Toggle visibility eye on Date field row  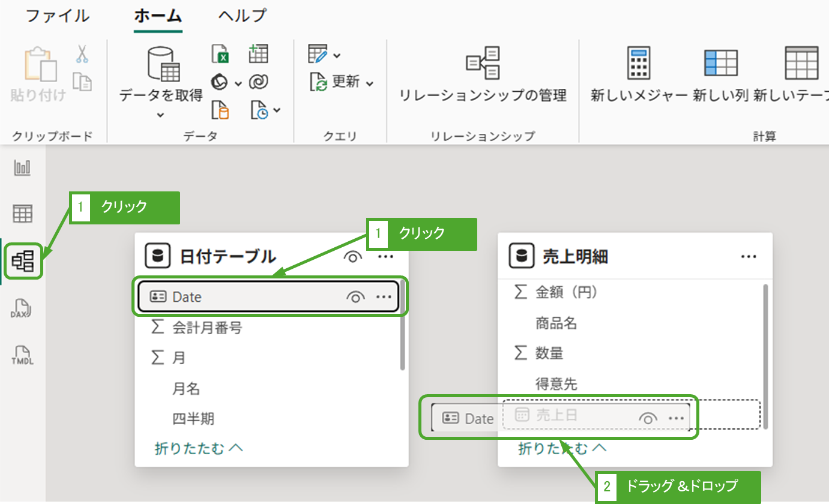(355, 297)
